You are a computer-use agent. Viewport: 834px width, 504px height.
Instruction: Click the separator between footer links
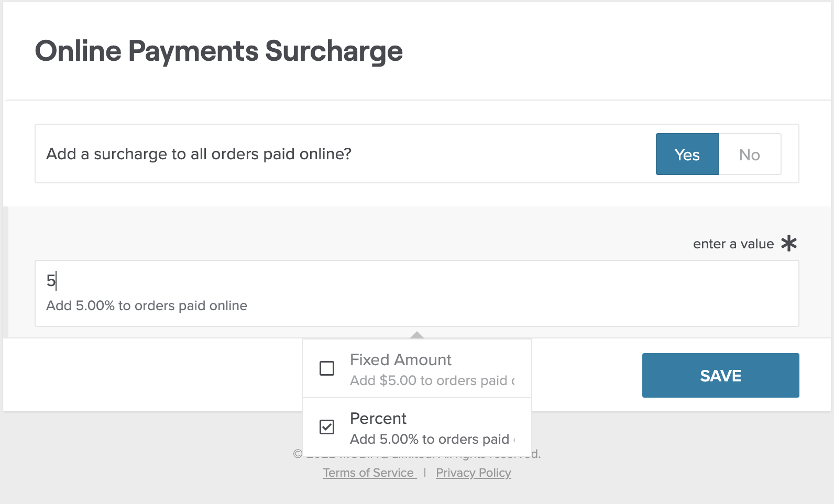(x=425, y=473)
